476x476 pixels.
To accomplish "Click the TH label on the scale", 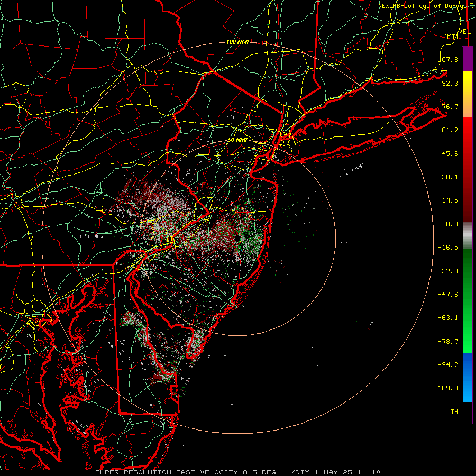I will point(454,412).
